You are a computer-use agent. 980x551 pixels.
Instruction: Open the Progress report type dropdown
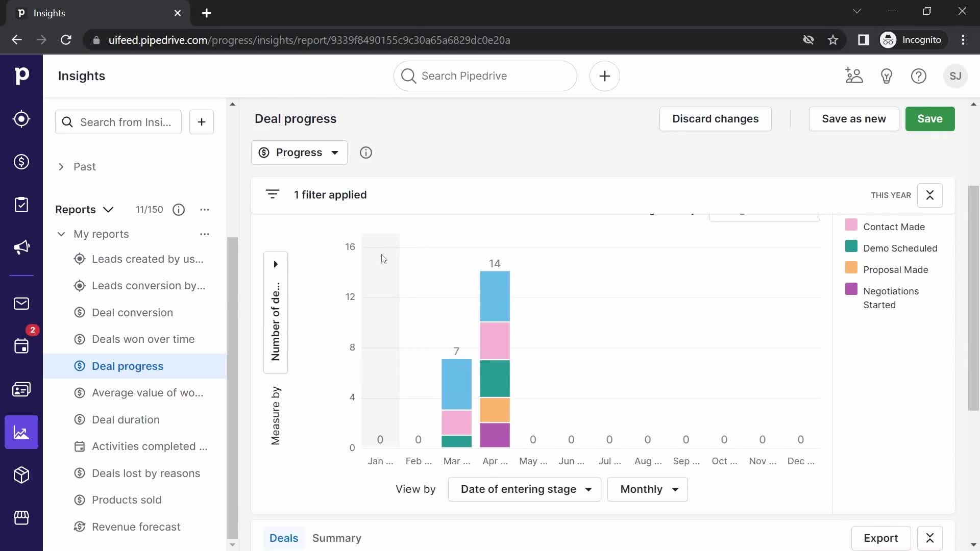pos(300,153)
